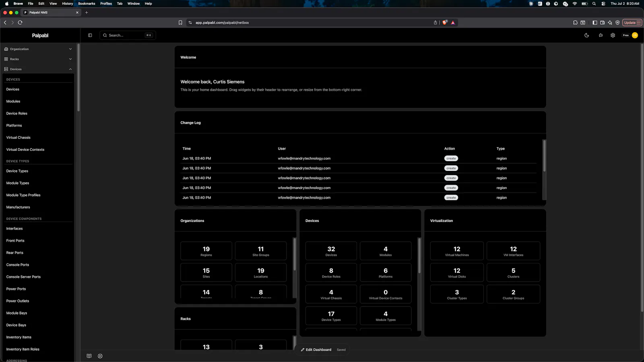Open a new tab with plus icon
This screenshot has width=644, height=362.
pyautogui.click(x=87, y=12)
